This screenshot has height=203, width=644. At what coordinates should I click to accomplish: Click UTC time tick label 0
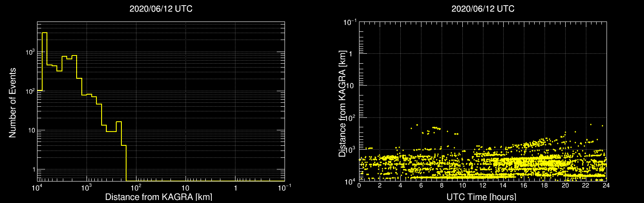(359, 185)
